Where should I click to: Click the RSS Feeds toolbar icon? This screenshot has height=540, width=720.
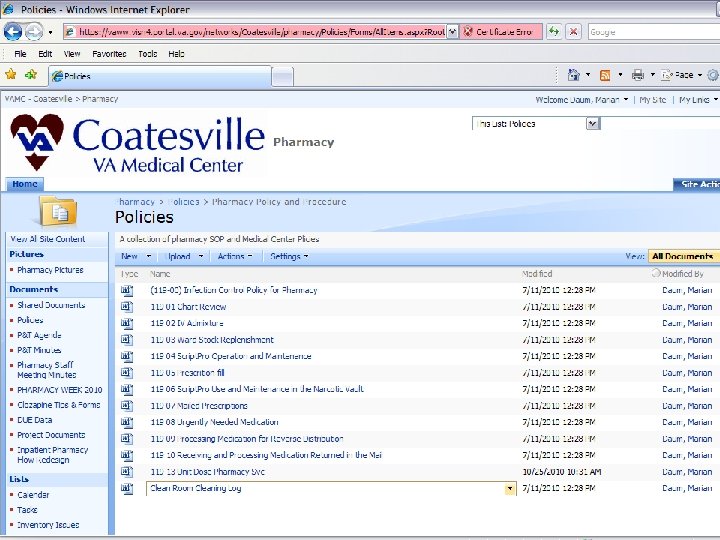(x=605, y=75)
